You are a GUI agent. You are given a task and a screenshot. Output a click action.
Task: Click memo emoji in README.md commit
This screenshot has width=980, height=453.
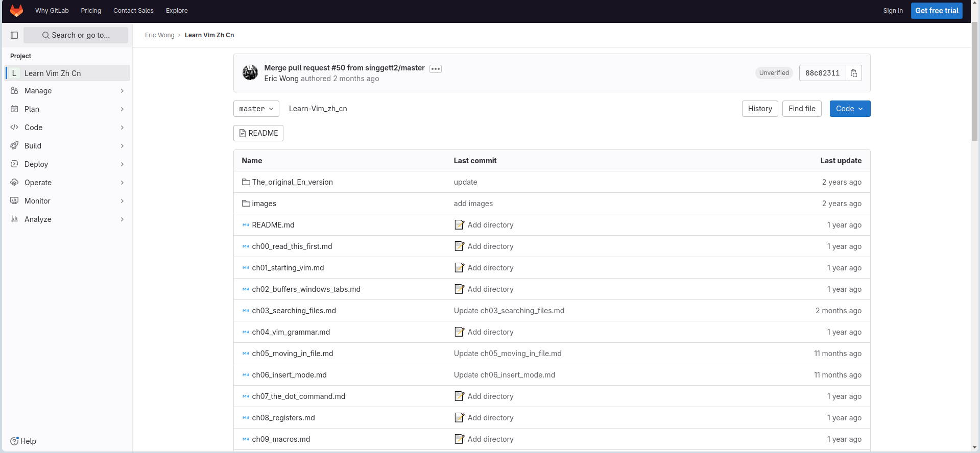[459, 224]
